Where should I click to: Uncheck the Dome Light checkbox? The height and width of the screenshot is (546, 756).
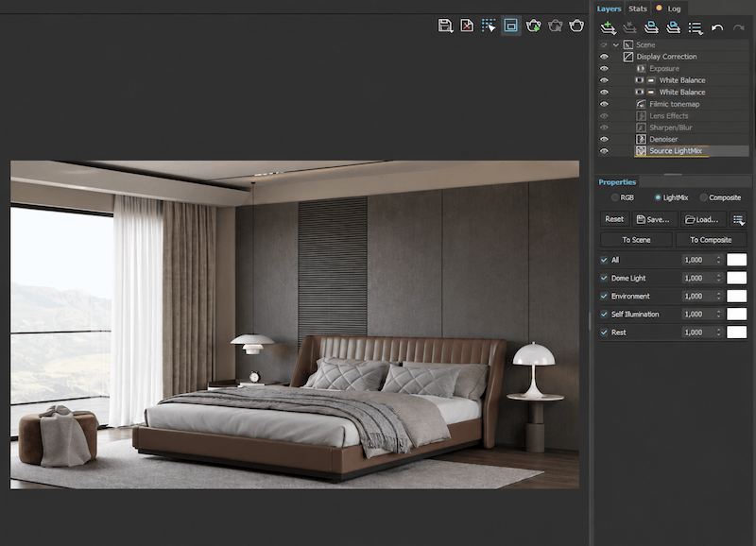(x=604, y=278)
